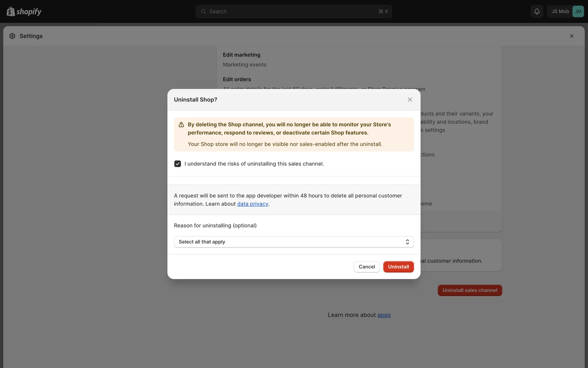This screenshot has width=588, height=368.
Task: Click the up-down arrows on the reason dropdown
Action: [407, 242]
